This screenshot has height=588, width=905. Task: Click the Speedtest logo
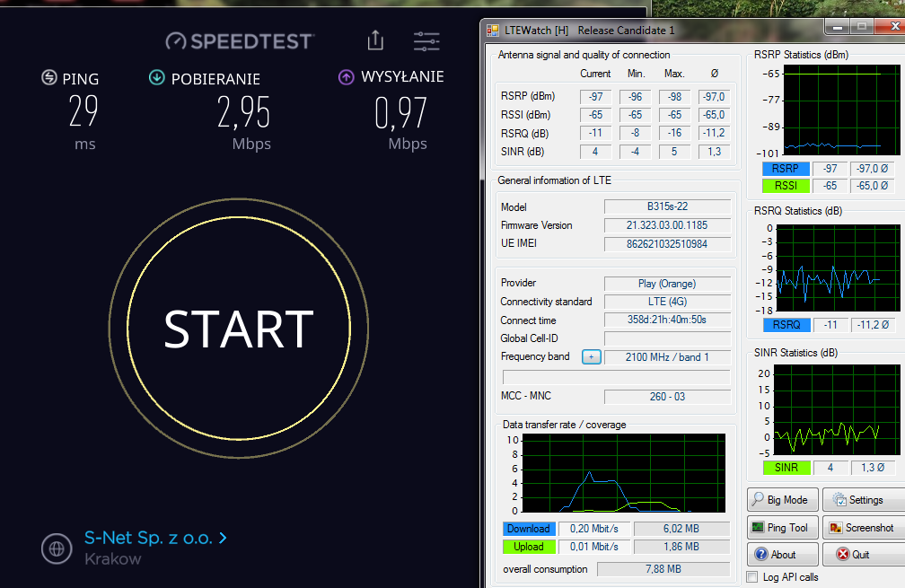coord(240,41)
